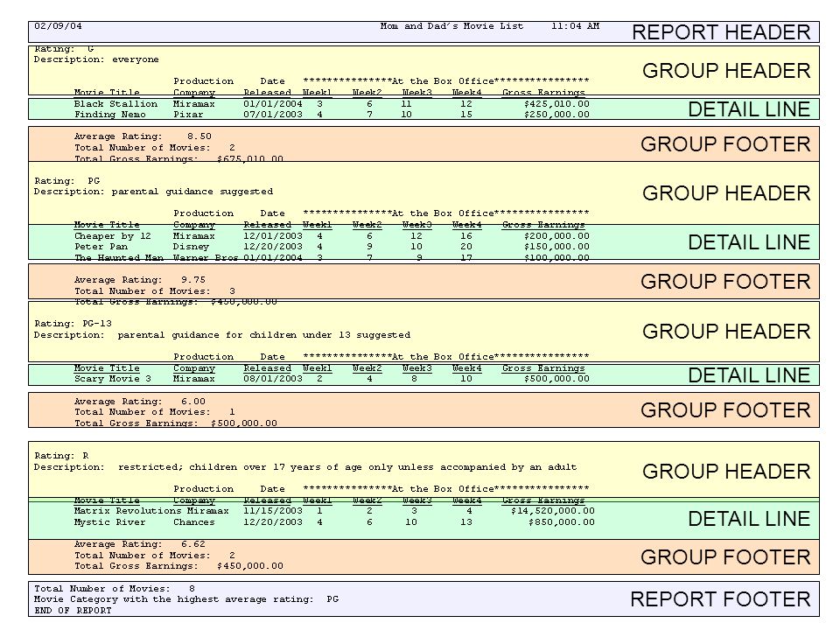
Task: Click "Average Rating: 8.50" line
Action: (x=143, y=136)
